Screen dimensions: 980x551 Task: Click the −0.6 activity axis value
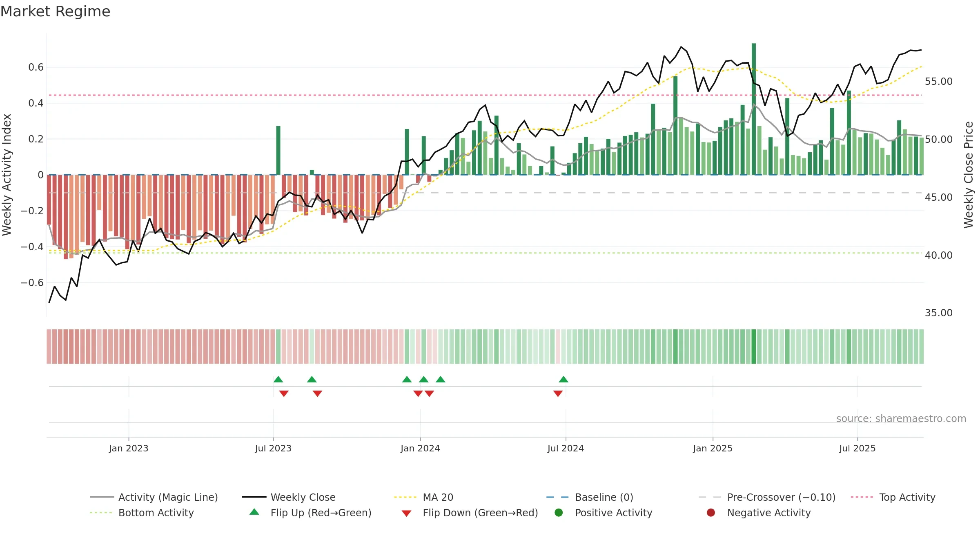coord(32,283)
